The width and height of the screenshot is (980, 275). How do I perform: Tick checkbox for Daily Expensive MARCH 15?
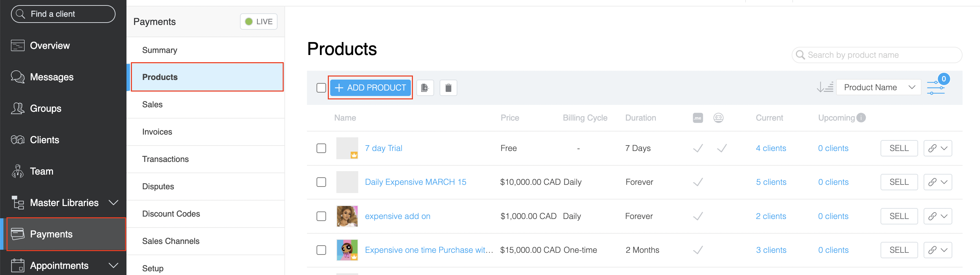(321, 182)
